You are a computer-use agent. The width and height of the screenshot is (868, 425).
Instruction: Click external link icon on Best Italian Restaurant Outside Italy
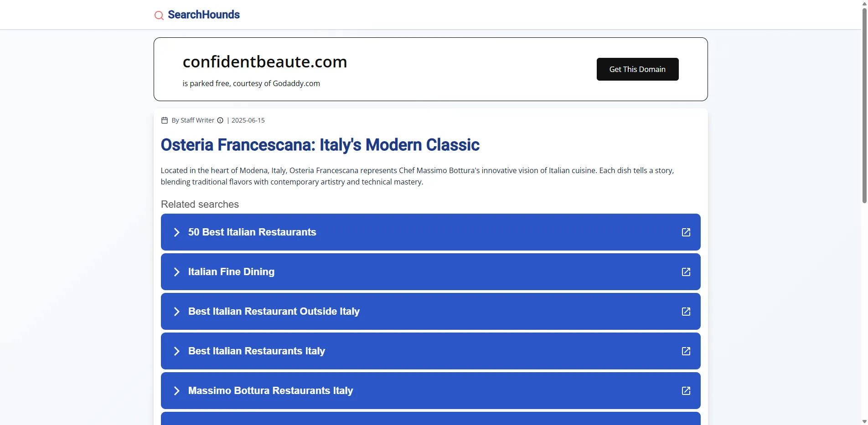click(x=686, y=312)
